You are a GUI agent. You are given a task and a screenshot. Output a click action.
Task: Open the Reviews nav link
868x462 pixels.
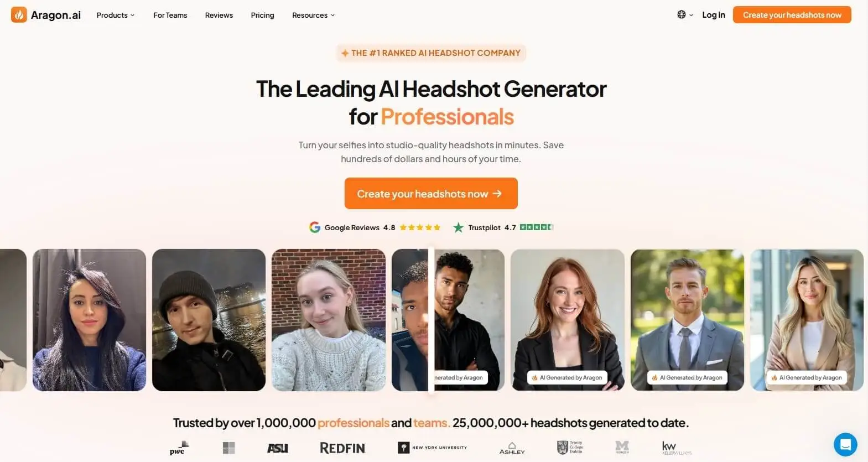point(219,15)
